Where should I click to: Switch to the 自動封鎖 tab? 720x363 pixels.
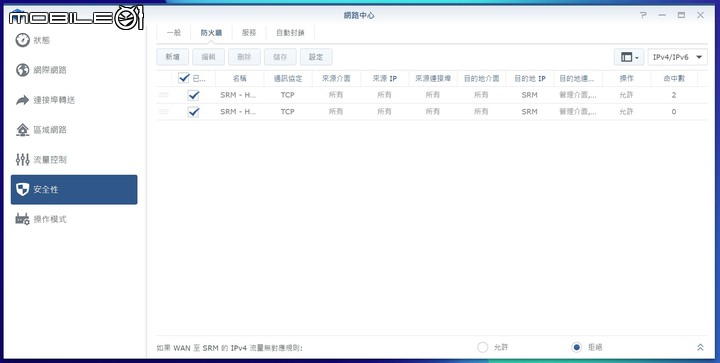coord(290,33)
